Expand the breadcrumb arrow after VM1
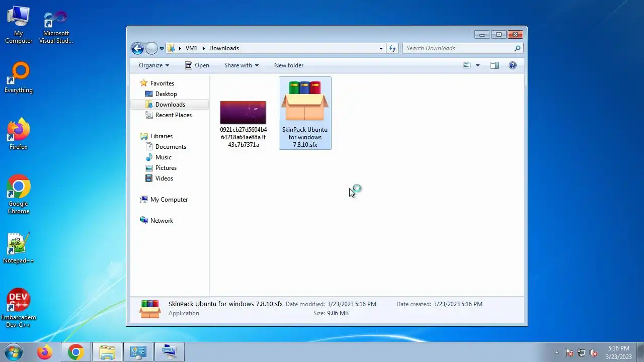This screenshot has width=644, height=362. coord(204,48)
